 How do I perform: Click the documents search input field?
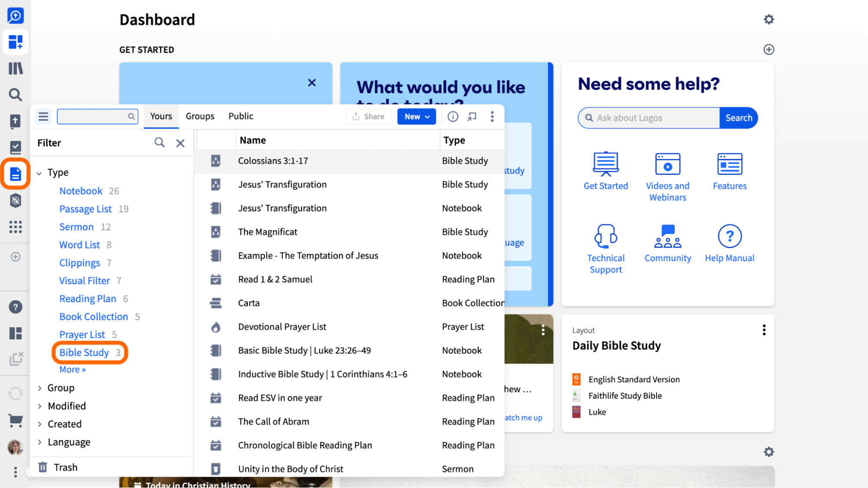click(x=97, y=116)
